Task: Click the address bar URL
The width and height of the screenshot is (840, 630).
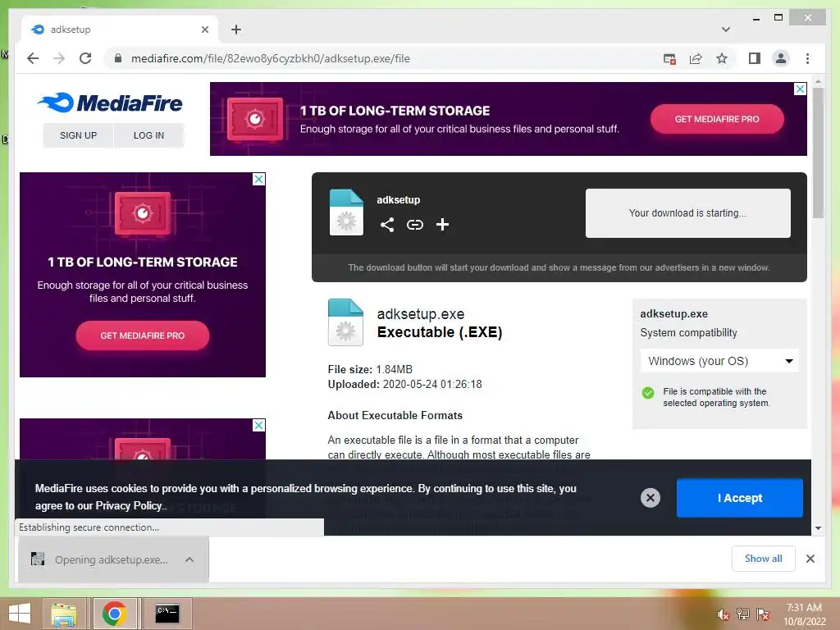Action: [271, 58]
